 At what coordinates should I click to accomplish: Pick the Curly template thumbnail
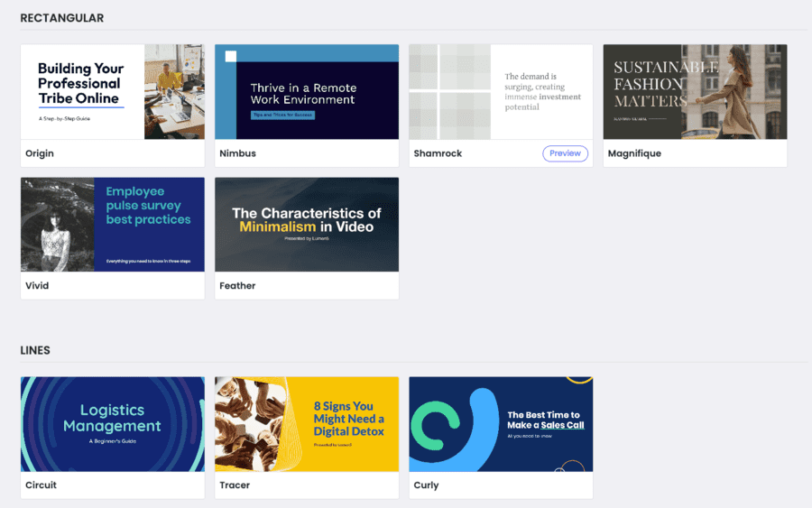pyautogui.click(x=501, y=424)
